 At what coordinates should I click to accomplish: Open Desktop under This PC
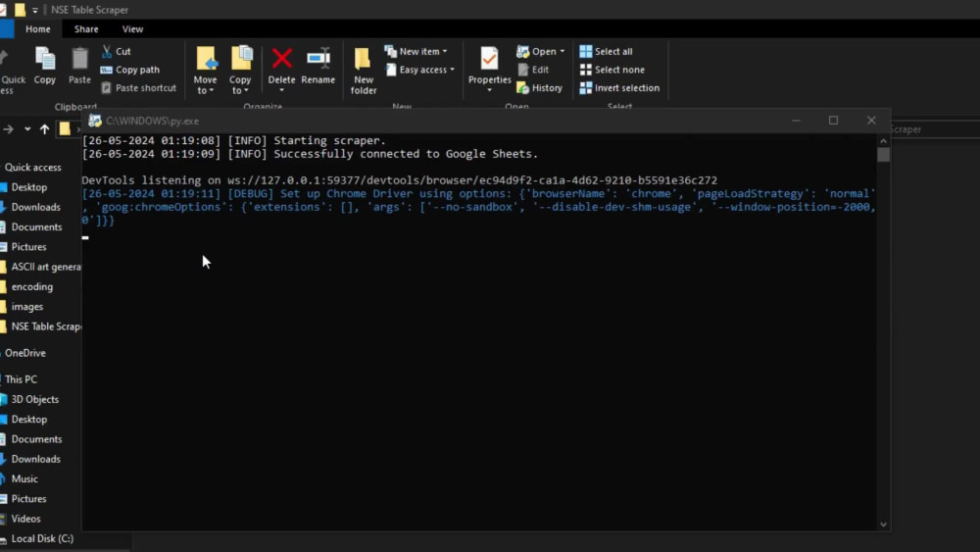coord(28,420)
